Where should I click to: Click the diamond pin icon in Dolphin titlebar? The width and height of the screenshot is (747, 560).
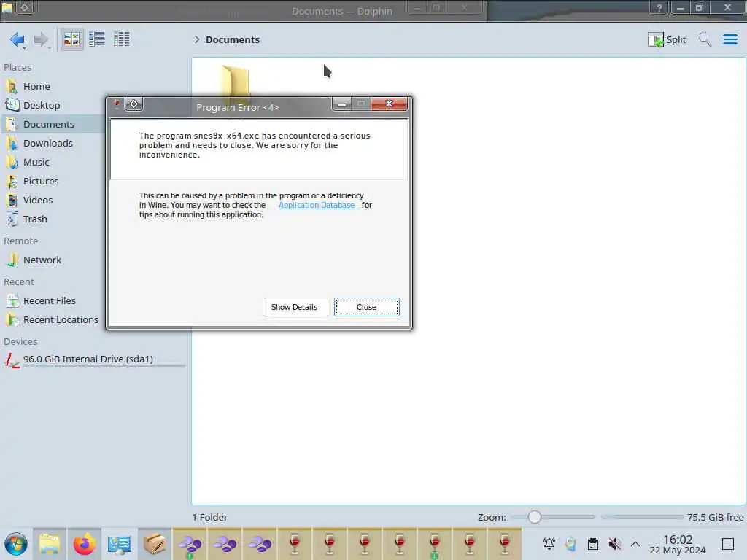point(25,7)
